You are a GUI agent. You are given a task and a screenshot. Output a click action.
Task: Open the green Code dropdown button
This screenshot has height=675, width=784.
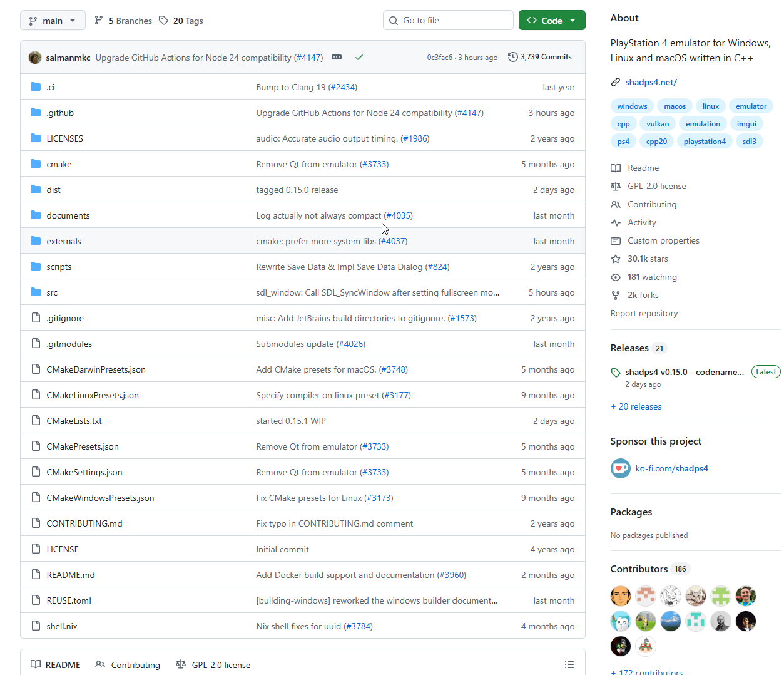point(552,20)
